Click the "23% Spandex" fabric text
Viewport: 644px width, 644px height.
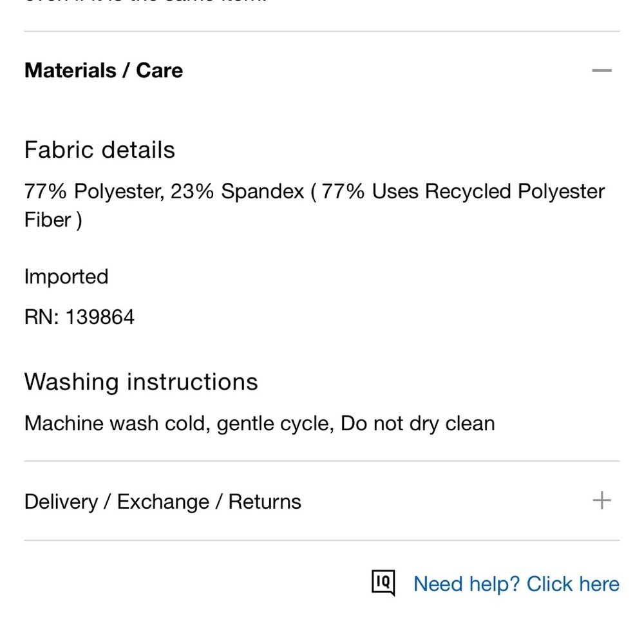point(237,191)
